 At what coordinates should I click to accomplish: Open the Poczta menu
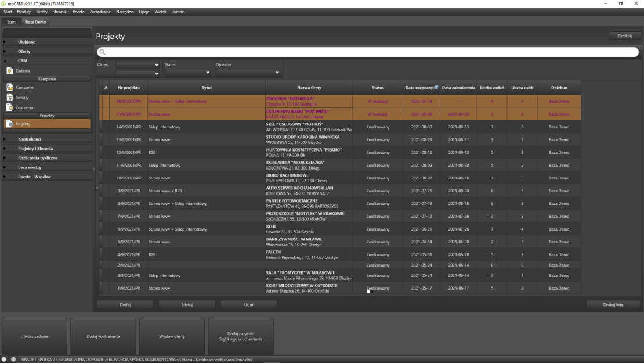click(78, 12)
